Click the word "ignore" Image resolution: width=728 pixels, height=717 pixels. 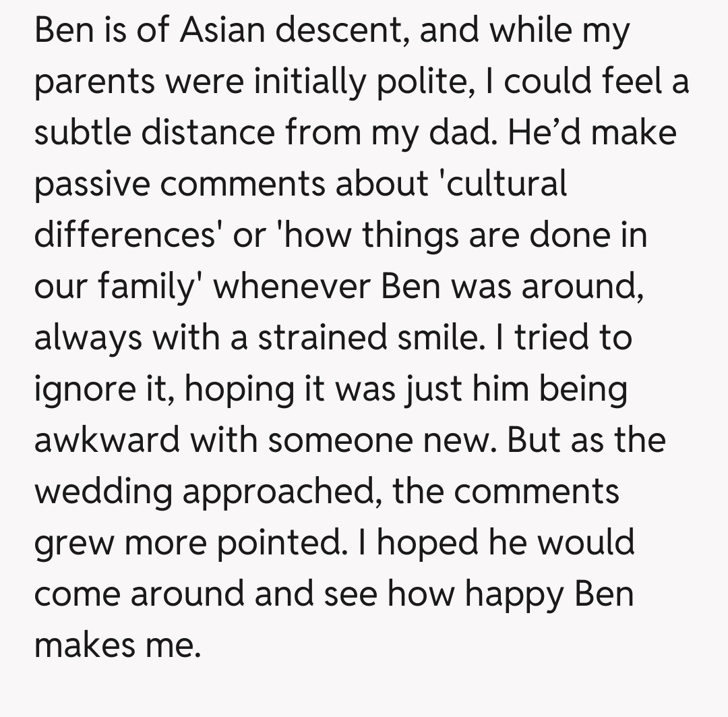(x=81, y=390)
